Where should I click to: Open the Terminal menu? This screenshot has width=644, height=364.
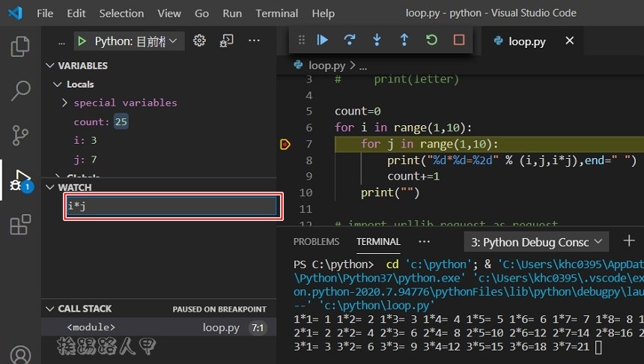(276, 13)
